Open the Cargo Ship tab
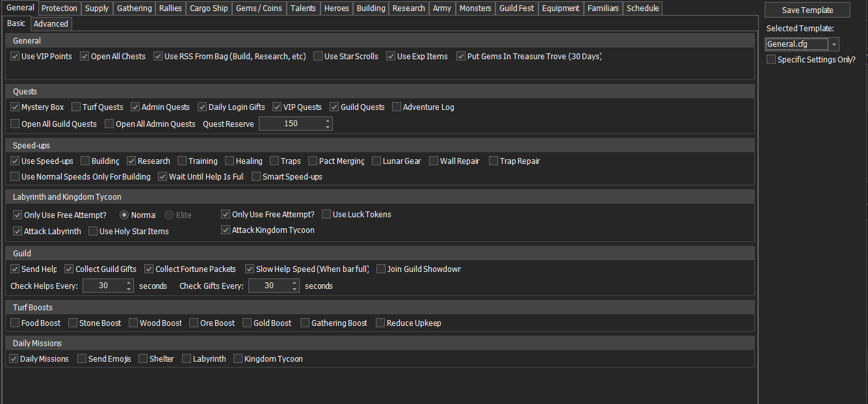 (209, 8)
